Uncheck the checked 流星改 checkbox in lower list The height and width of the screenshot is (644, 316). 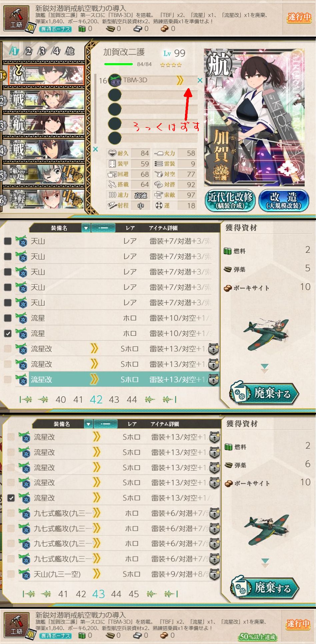[11, 498]
